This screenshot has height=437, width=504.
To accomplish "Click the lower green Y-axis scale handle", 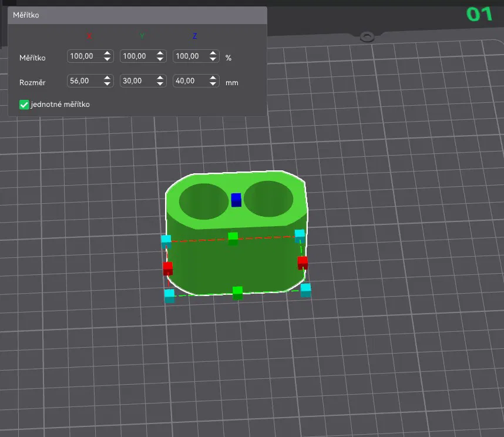I will click(237, 291).
